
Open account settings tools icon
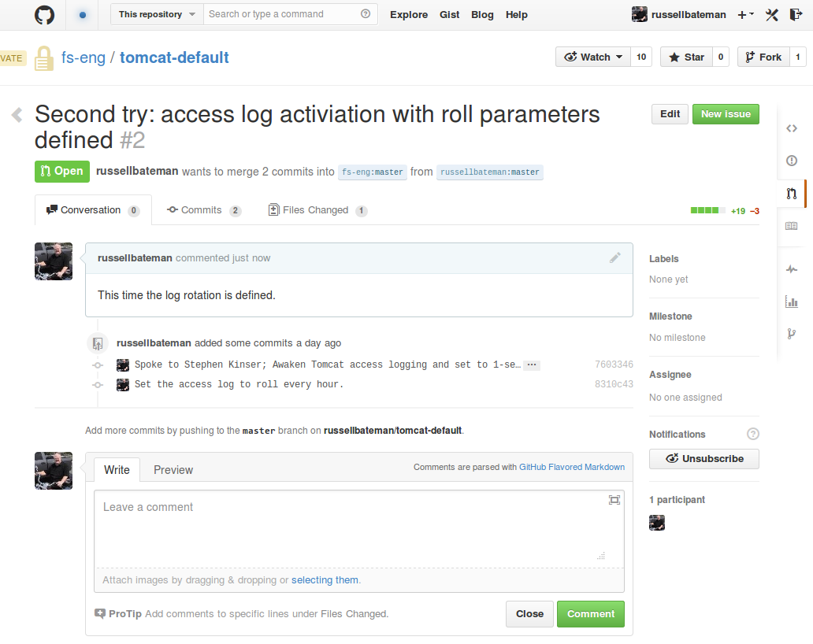(772, 15)
